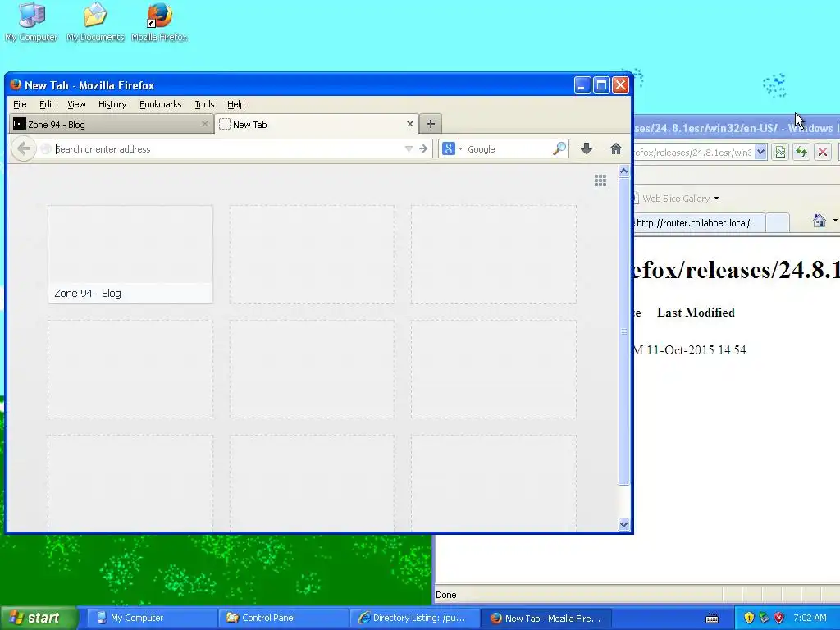The height and width of the screenshot is (630, 840).
Task: Open Internet Explorer address dropdown arrow
Action: [x=760, y=152]
